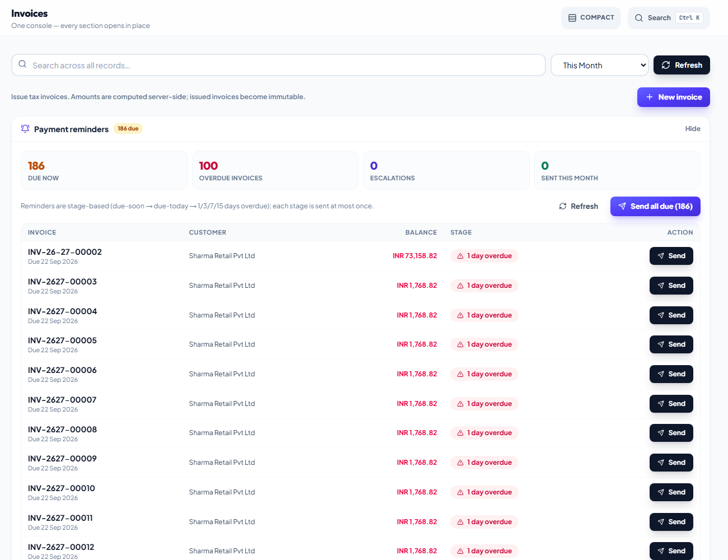Send reminder for INV-2627-00003
This screenshot has height=560, width=728.
click(671, 286)
